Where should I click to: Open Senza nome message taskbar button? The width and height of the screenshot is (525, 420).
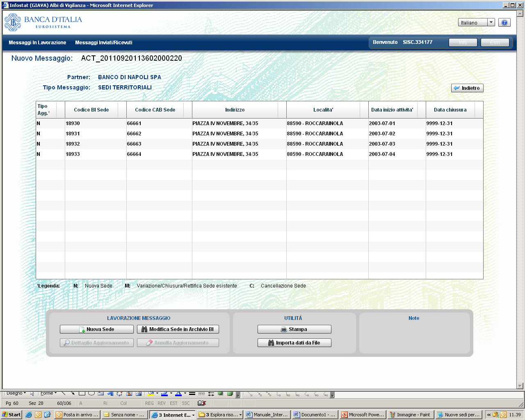(x=125, y=415)
